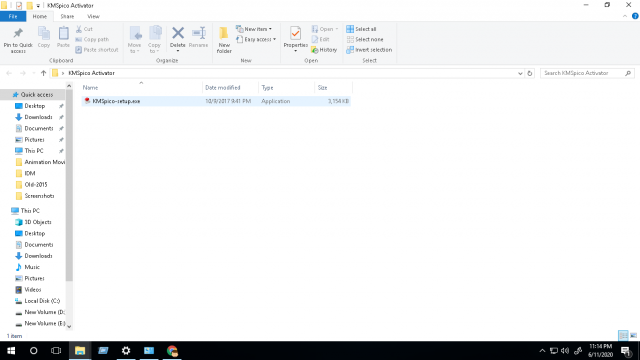This screenshot has height=360, width=640.
Task: Open Task View on the taskbar
Action: (x=56, y=351)
